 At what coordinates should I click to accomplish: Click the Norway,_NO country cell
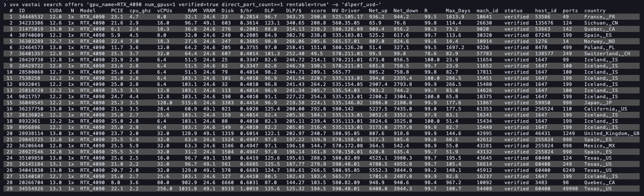click(600, 41)
